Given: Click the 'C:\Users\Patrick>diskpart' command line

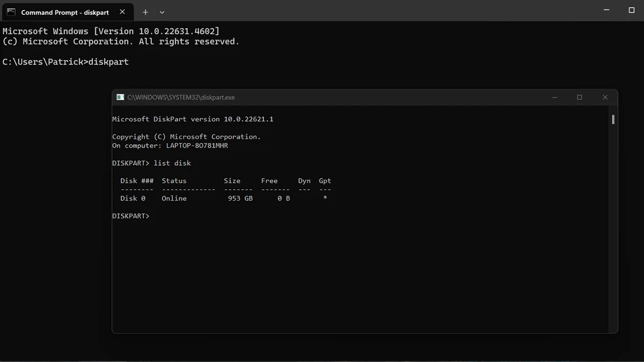Looking at the screenshot, I should pos(65,62).
